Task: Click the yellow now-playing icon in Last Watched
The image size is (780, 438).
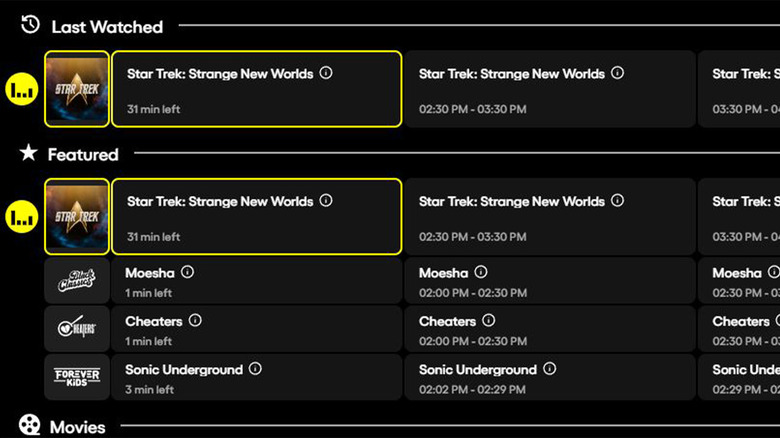Action: (x=22, y=90)
